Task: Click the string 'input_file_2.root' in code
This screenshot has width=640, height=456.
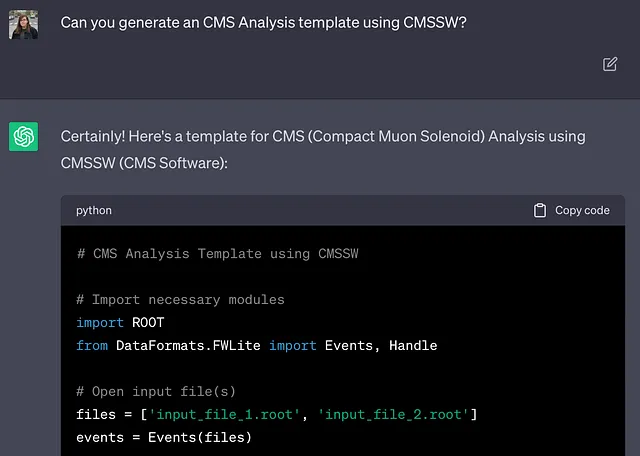Action: tap(393, 415)
